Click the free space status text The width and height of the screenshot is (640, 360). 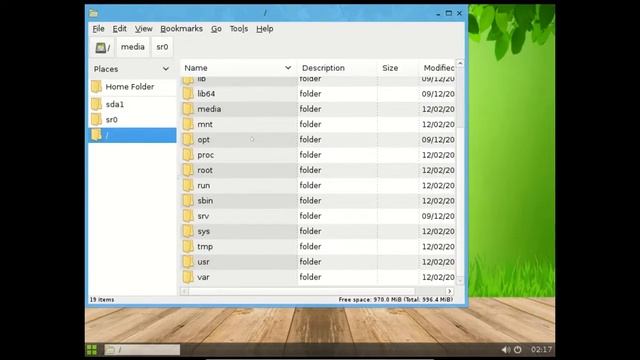click(x=396, y=300)
